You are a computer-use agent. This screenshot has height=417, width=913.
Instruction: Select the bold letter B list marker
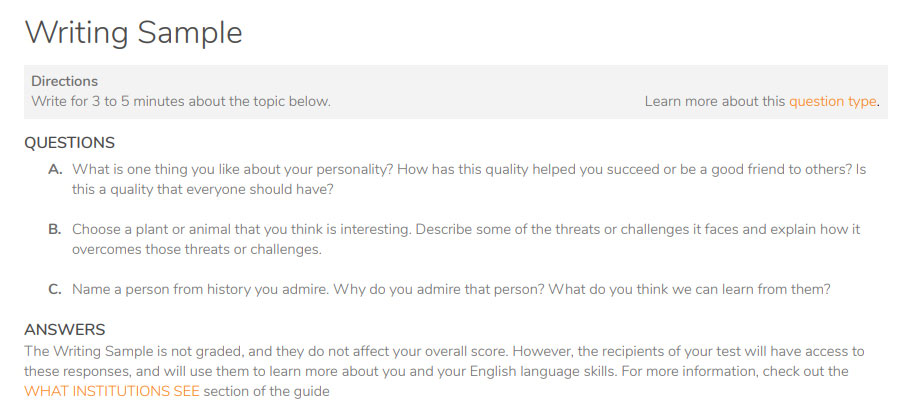[x=55, y=229]
